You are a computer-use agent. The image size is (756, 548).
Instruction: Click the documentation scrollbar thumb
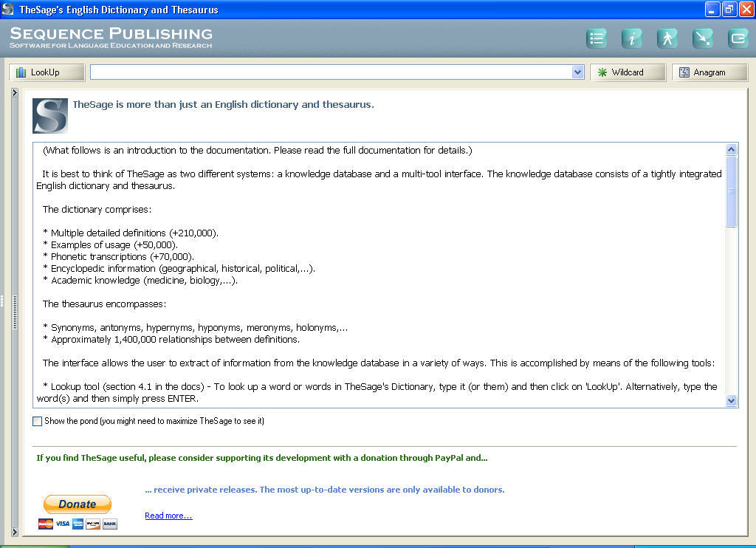click(x=731, y=191)
